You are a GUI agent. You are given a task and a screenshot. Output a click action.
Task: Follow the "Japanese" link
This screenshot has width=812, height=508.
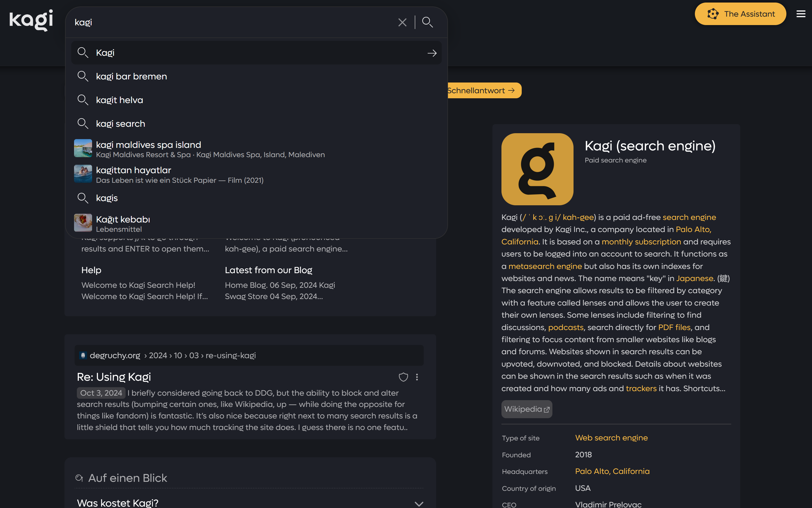point(694,278)
